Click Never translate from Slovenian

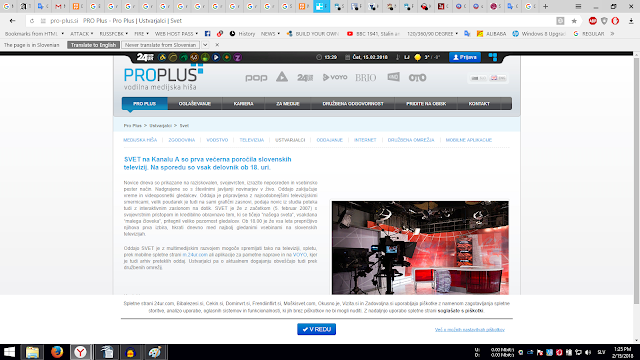160,45
